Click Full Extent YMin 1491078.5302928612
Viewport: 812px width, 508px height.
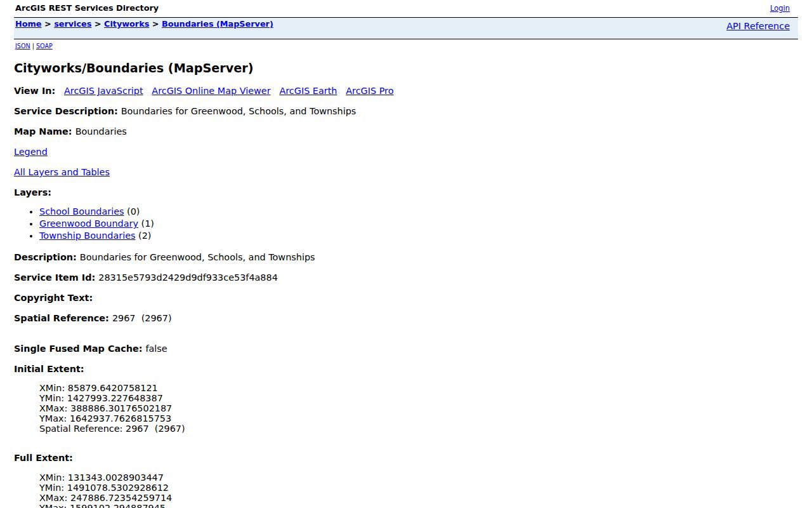click(104, 488)
